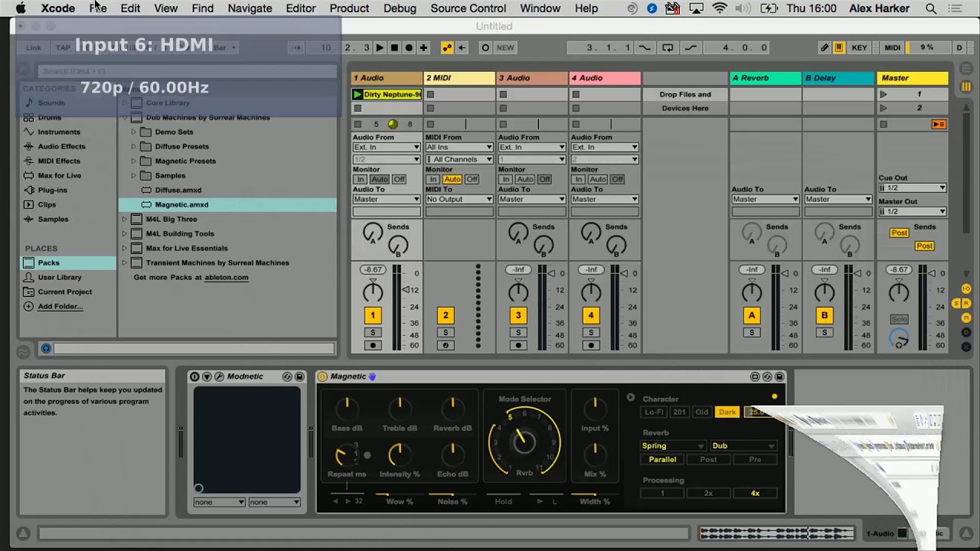Screen dimensions: 980x551
Task: Show the In/Out section using I-O button
Action: 966,289
